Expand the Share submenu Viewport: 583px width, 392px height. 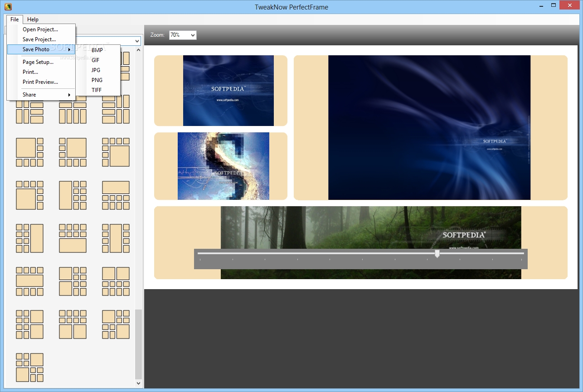[41, 95]
